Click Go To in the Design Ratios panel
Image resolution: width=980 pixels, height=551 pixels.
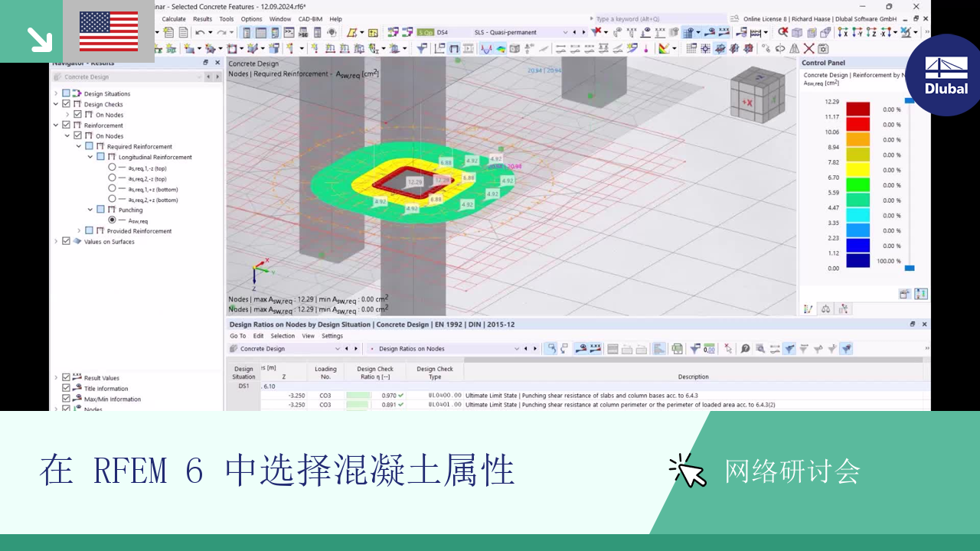(240, 335)
